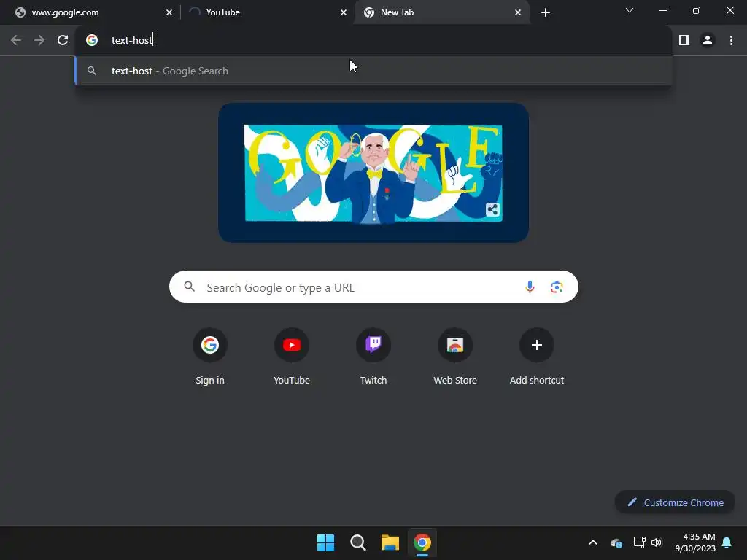The width and height of the screenshot is (747, 560).
Task: Close the YouTube tab
Action: click(344, 12)
